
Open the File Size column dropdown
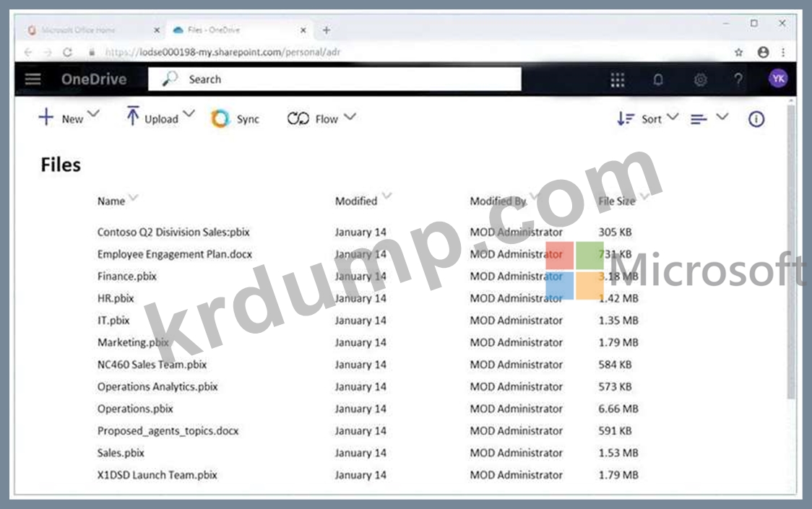(x=645, y=196)
